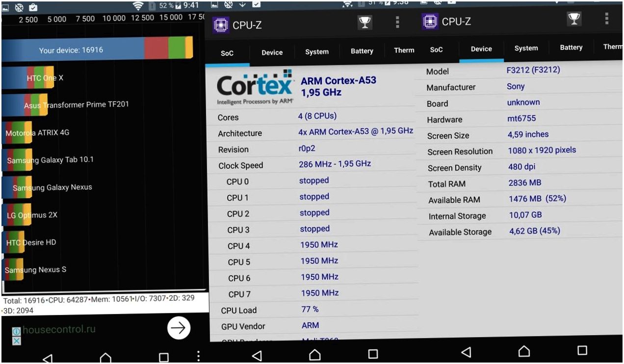The height and width of the screenshot is (364, 624).
Task: Tap the Cortex logo on the SoC page
Action: tap(255, 88)
